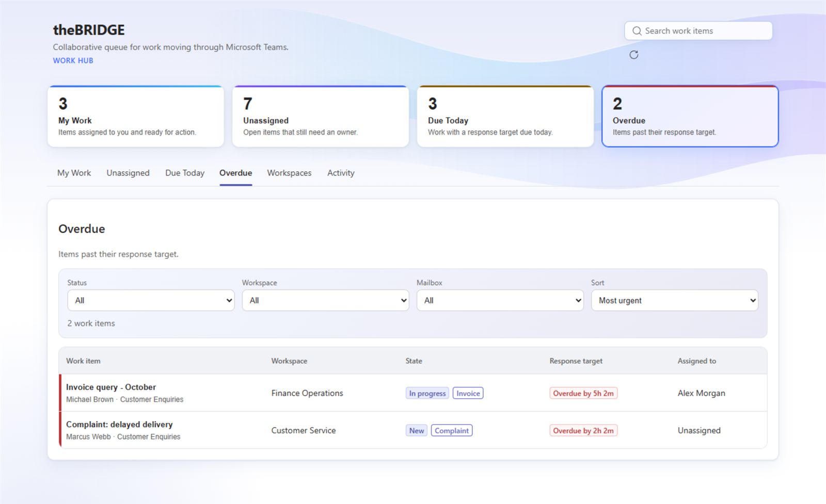826x504 pixels.
Task: Switch to the Due Today tab
Action: pyautogui.click(x=185, y=173)
